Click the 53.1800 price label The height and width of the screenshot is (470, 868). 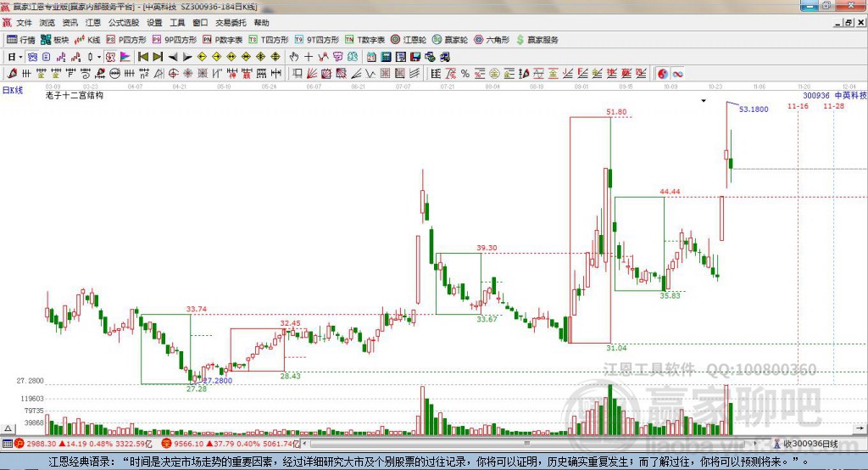[754, 109]
